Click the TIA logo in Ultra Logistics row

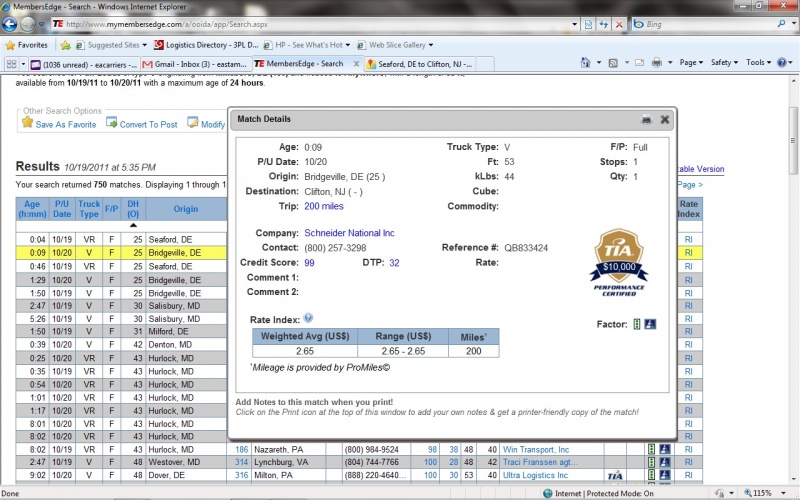pyautogui.click(x=615, y=476)
